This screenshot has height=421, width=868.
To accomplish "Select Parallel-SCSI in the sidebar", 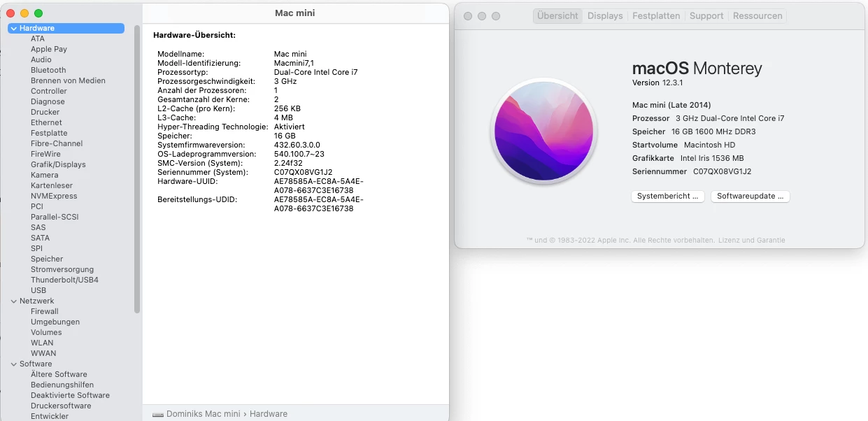I will pos(55,217).
